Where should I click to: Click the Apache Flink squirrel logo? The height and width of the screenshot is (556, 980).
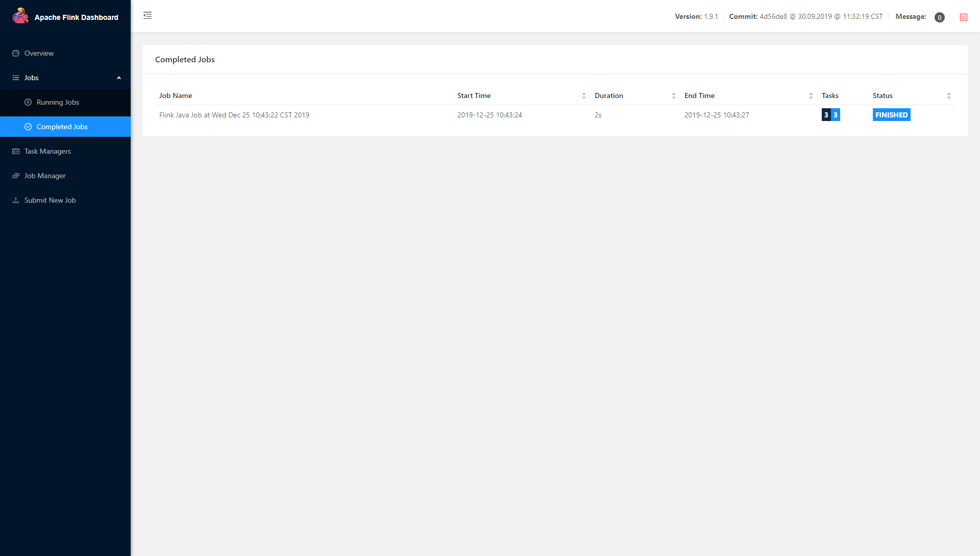(x=20, y=16)
